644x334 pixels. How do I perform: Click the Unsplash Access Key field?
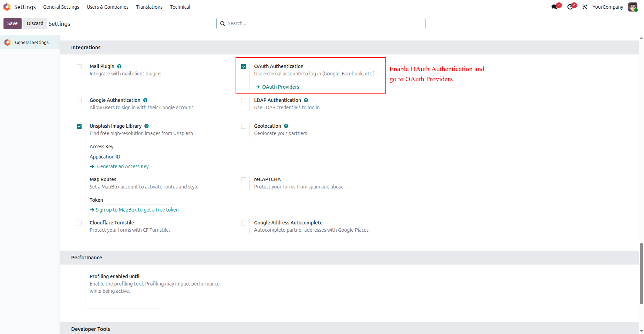[151, 147]
